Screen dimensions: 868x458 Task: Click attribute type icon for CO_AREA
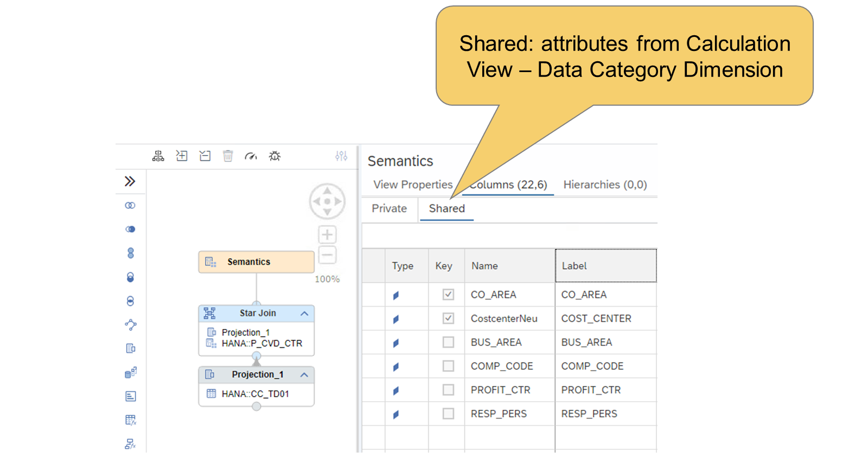click(x=396, y=295)
